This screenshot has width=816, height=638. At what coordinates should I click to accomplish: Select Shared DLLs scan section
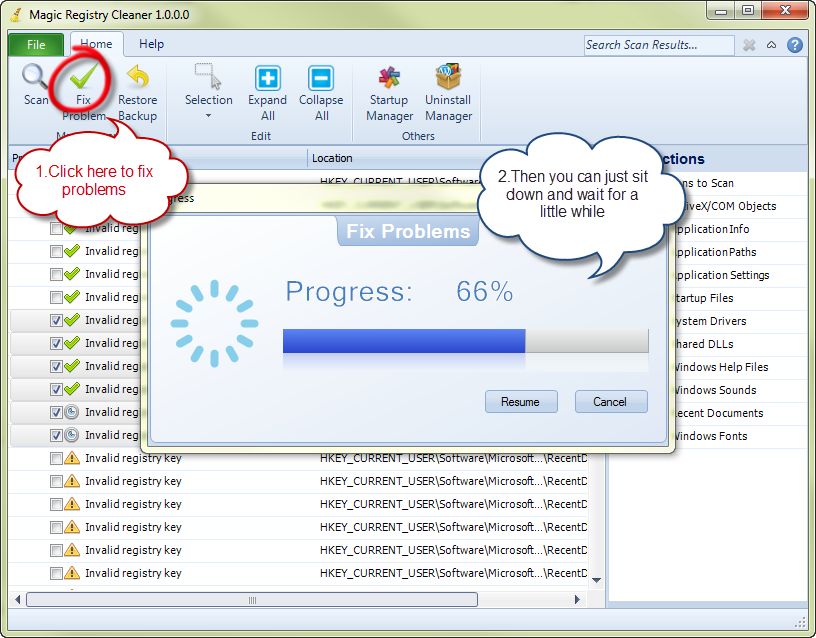(x=704, y=344)
